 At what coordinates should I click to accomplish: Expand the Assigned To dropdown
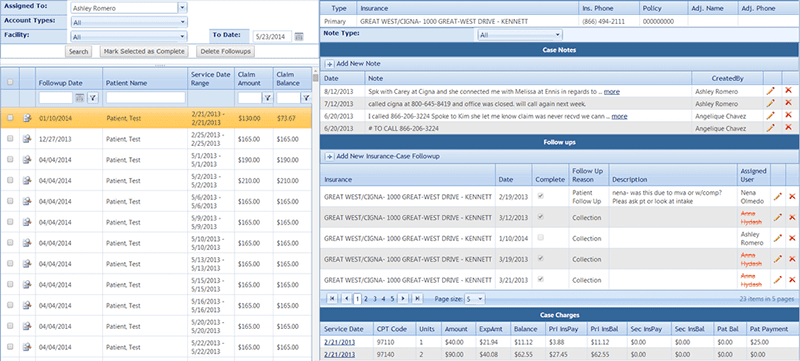[x=183, y=8]
